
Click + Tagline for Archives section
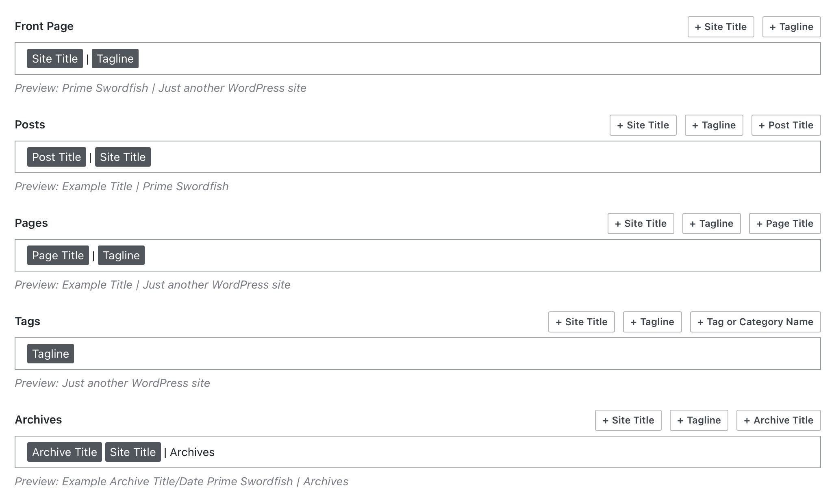(x=698, y=420)
